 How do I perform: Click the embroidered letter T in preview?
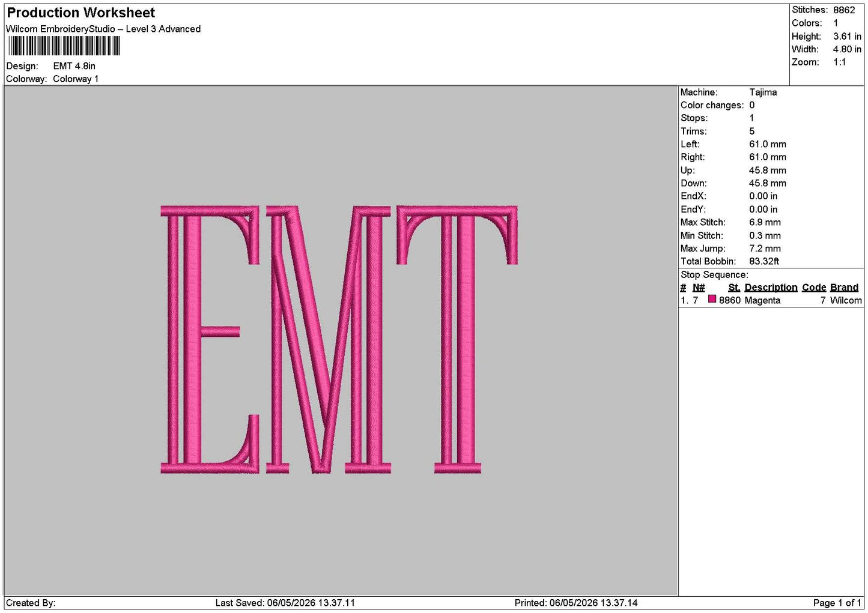pos(457,339)
